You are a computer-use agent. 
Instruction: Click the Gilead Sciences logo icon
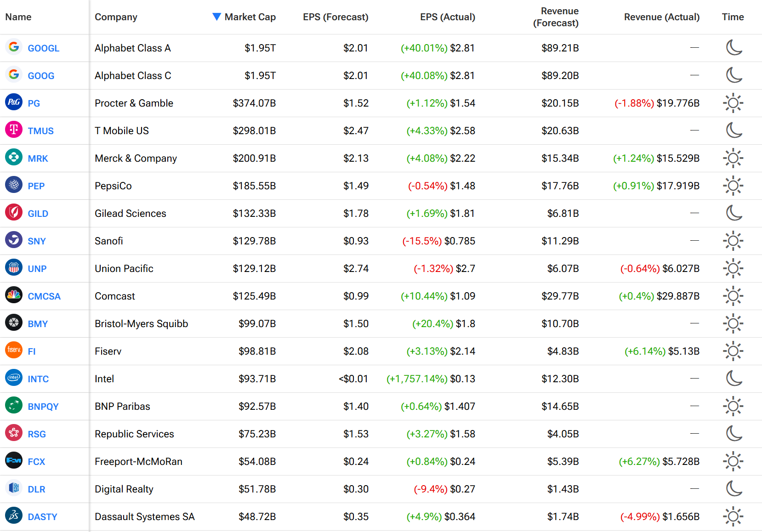14,212
